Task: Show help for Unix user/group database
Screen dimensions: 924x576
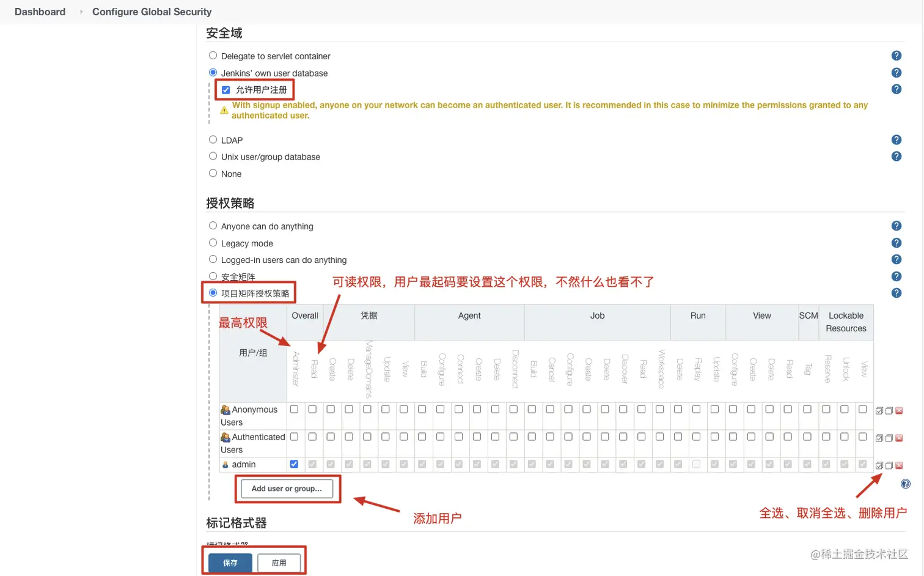Action: tap(897, 157)
